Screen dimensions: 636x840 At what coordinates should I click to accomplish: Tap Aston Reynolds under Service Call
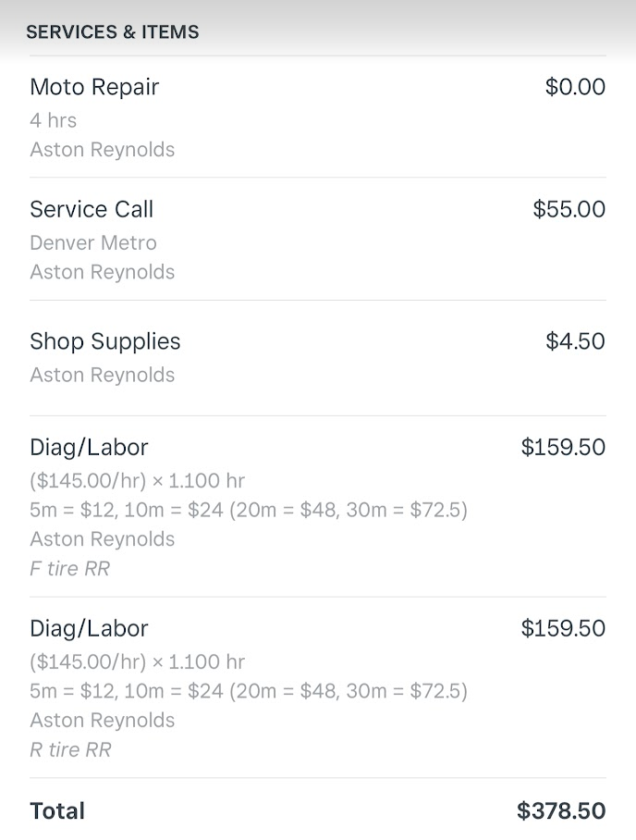(102, 272)
